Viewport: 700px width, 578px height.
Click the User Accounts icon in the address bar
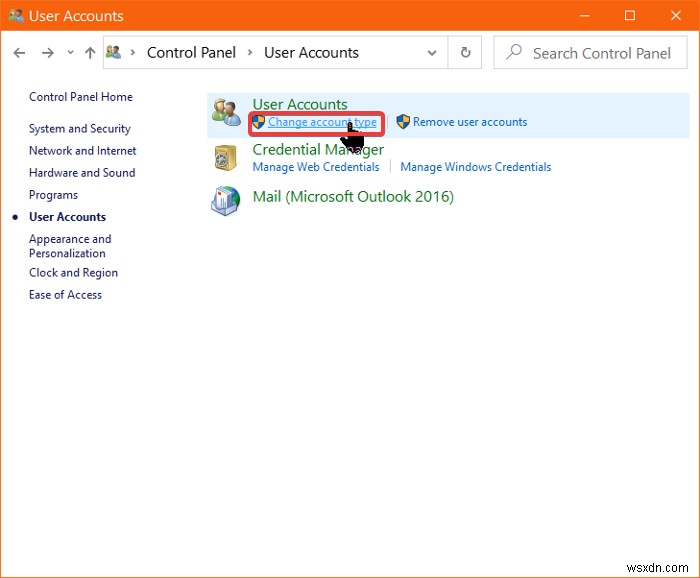point(113,52)
